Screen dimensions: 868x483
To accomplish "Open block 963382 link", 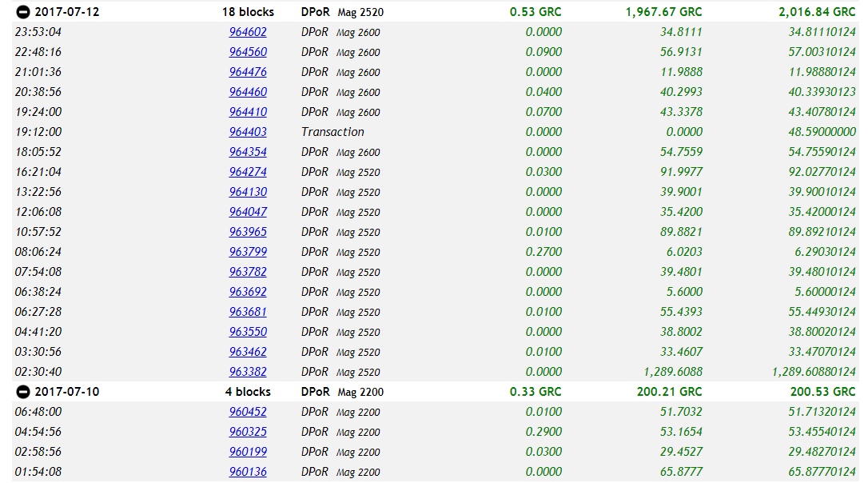I will [248, 372].
